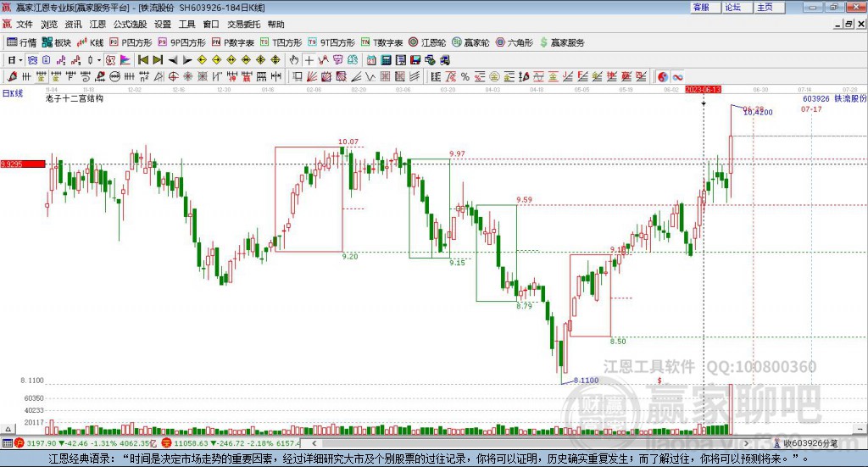Select the hand pan tool
Screen dimensions: 868x467
pos(294,60)
